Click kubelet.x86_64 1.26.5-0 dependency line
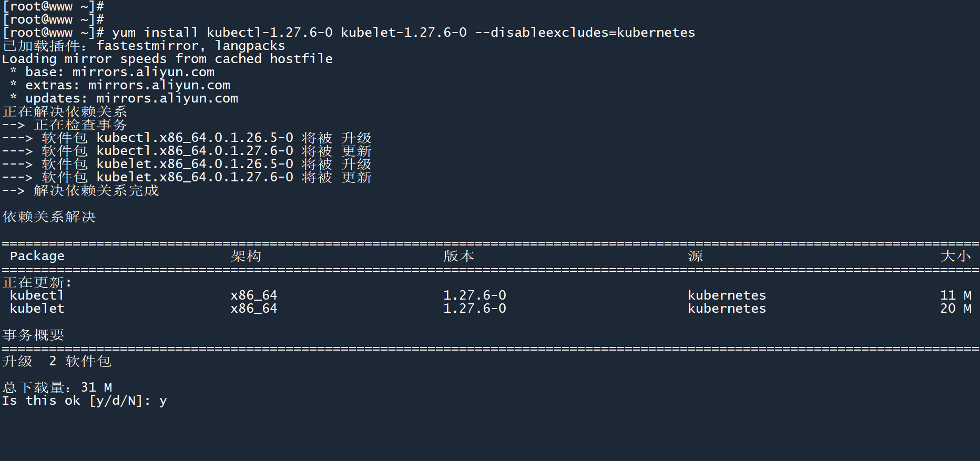Screen dimensions: 980x461 pos(195,164)
